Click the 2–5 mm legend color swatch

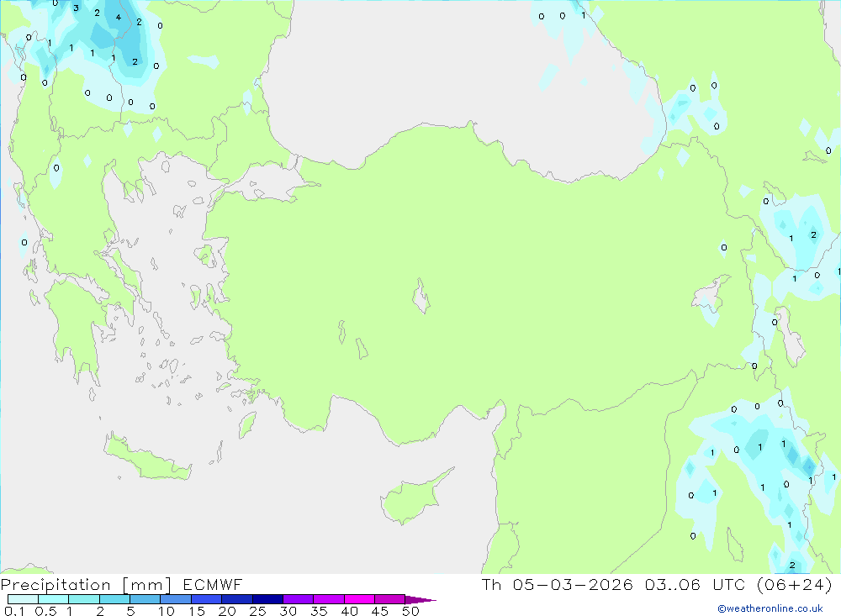pyautogui.click(x=114, y=599)
